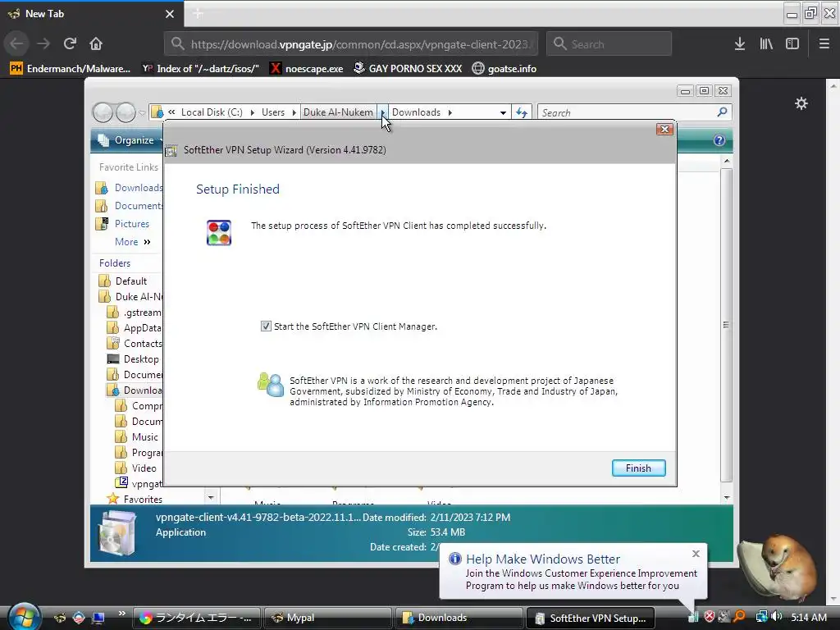Select Desktop folder in tree

click(x=134, y=359)
